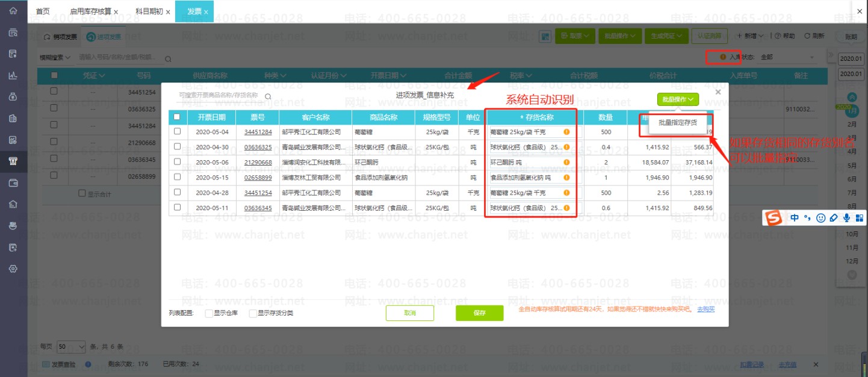This screenshot has height=377, width=868.
Task: Open the 扣费记录 link
Action: click(752, 364)
